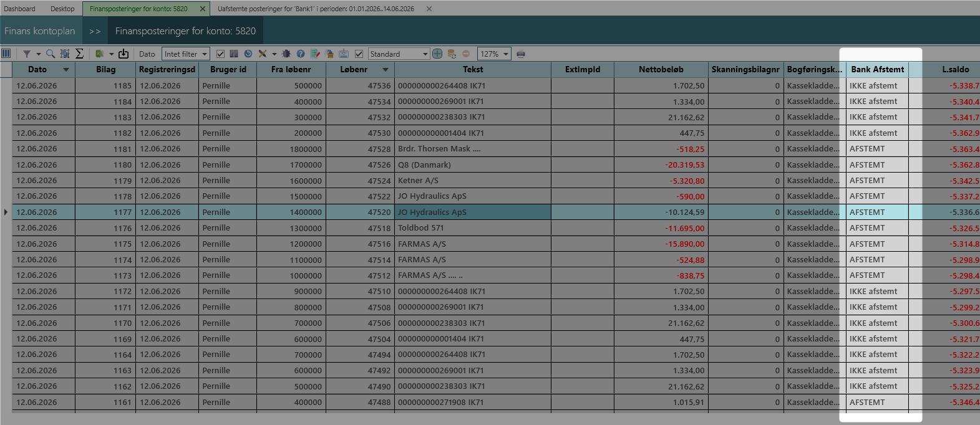Click the filter funnel icon
Viewport: 980px width, 425px height.
coord(27,54)
